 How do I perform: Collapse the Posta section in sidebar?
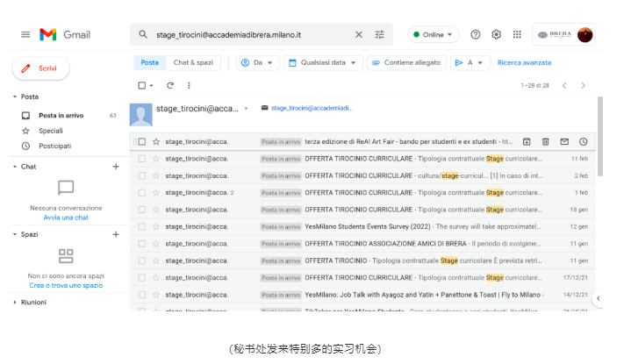tap(15, 96)
